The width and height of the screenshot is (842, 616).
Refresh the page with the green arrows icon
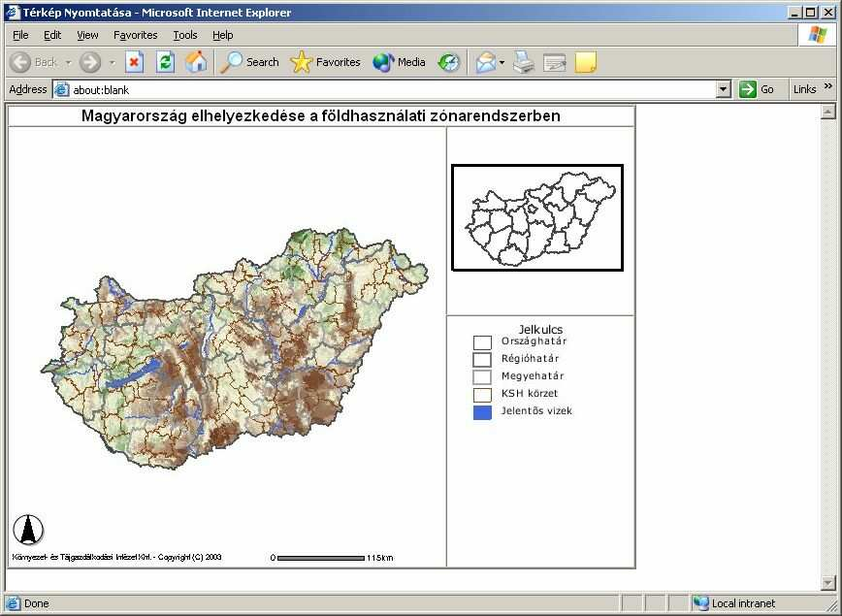pyautogui.click(x=165, y=62)
